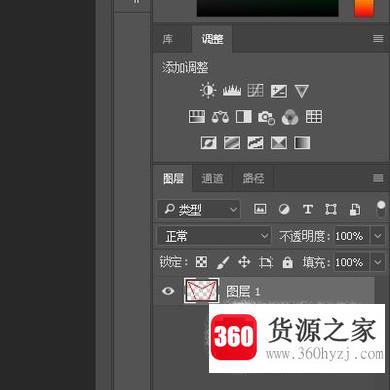
Task: Open the 类型 filter dropdown
Action: 199,209
